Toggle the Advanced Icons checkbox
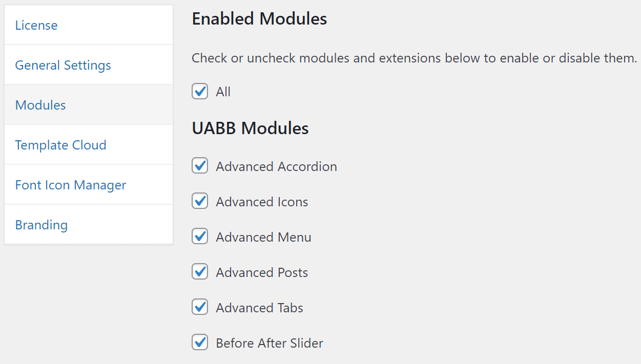This screenshot has height=364, width=641. tap(200, 201)
